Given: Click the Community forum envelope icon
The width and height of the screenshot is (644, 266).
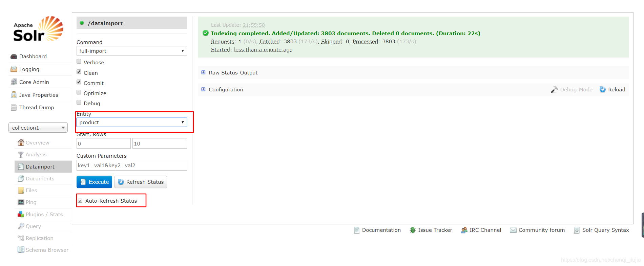Looking at the screenshot, I should point(513,230).
